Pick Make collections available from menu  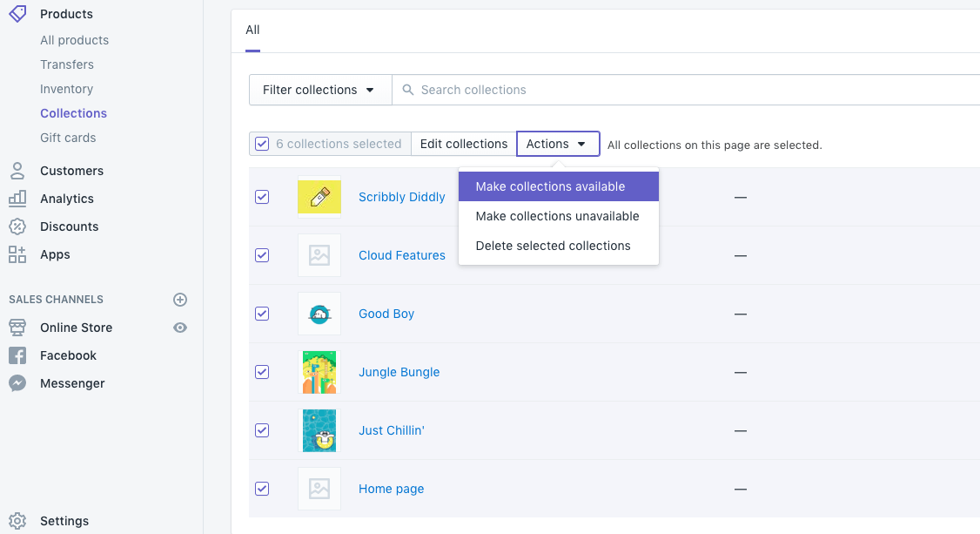point(550,186)
